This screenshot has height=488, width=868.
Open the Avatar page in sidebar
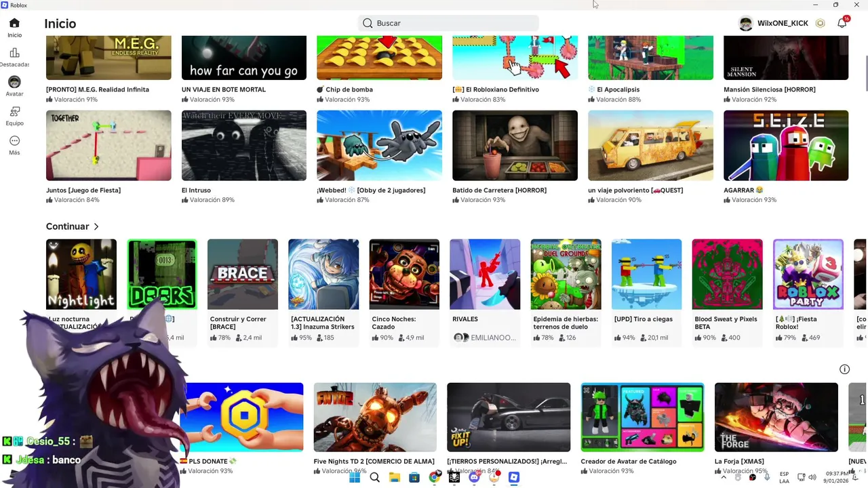(14, 87)
